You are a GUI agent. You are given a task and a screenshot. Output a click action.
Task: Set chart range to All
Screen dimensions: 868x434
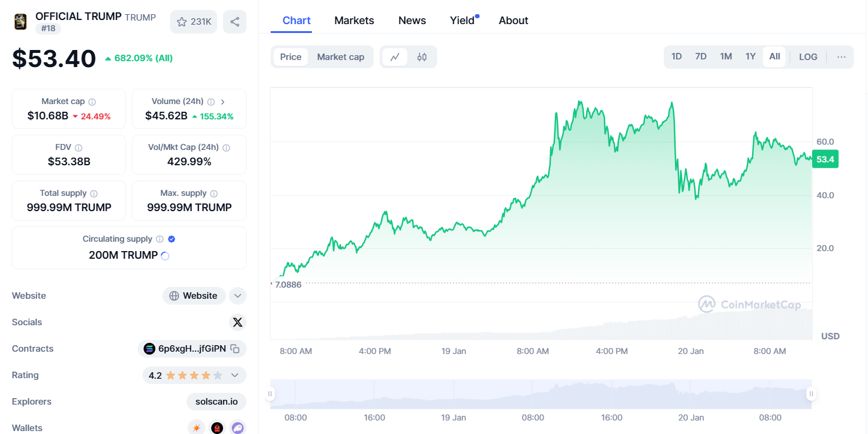774,56
